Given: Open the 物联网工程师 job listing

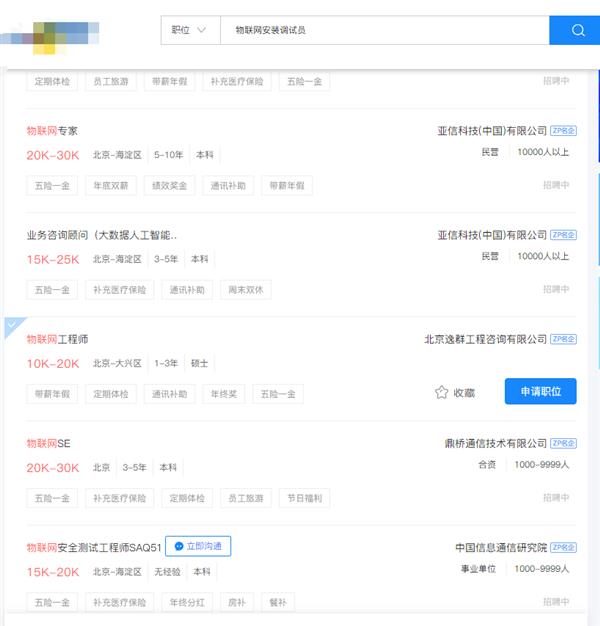Looking at the screenshot, I should (57, 339).
